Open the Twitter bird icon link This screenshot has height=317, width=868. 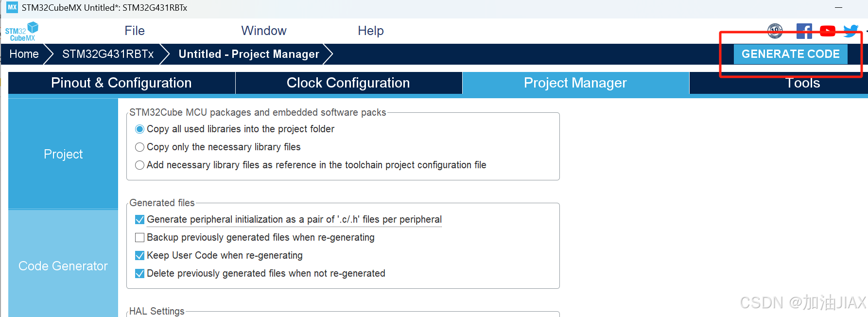(x=851, y=31)
